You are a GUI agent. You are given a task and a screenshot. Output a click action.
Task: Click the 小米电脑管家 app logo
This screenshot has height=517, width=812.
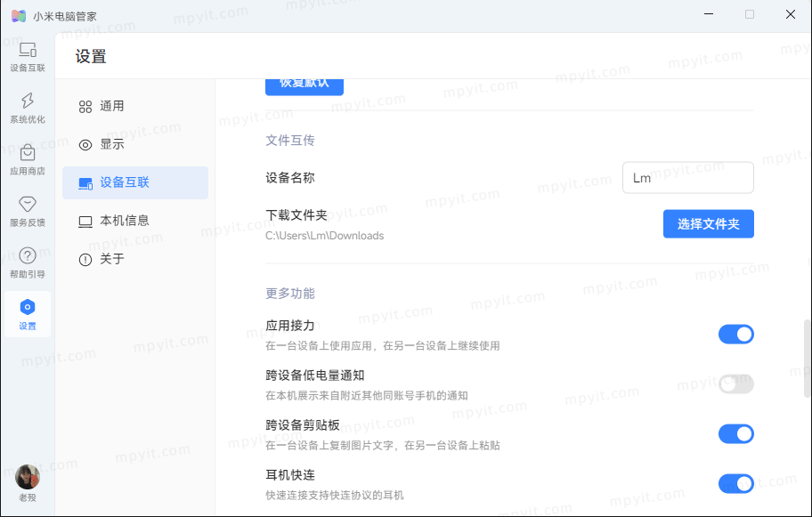[19, 16]
